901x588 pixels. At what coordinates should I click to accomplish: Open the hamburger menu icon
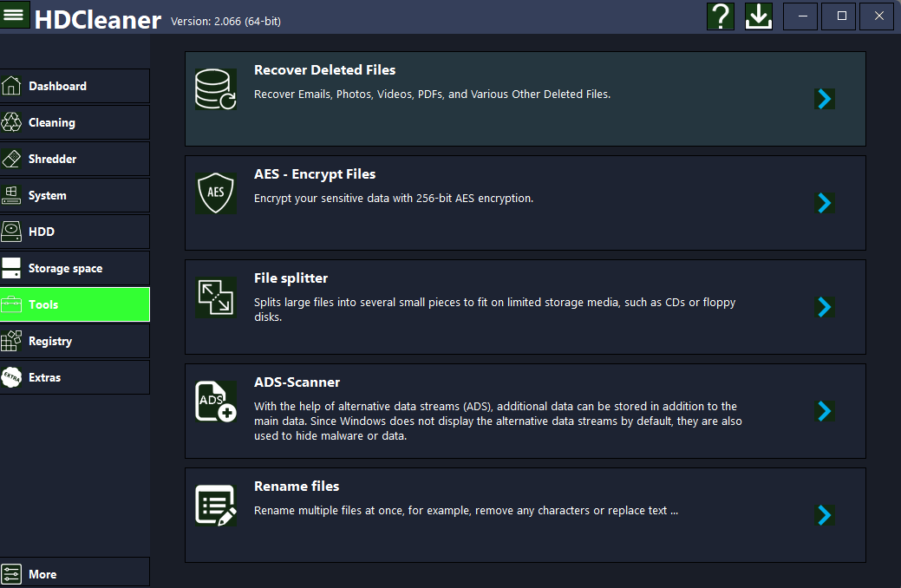[14, 15]
